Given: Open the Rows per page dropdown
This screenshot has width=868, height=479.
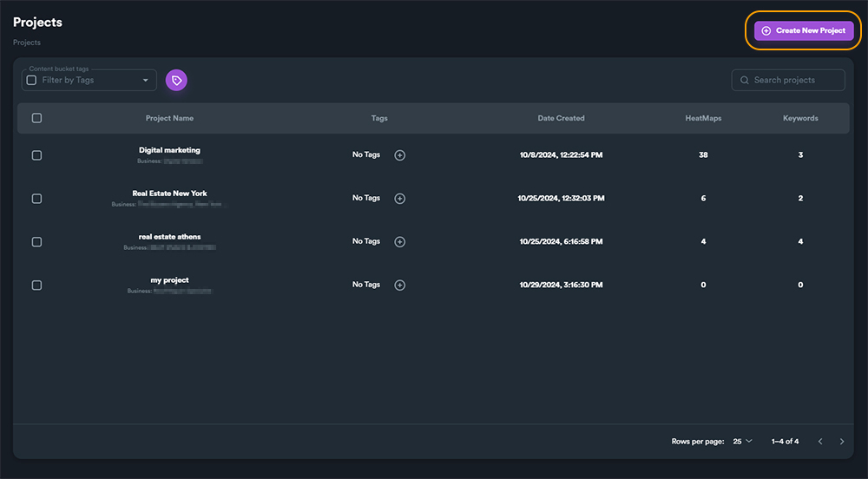Looking at the screenshot, I should click(x=742, y=442).
